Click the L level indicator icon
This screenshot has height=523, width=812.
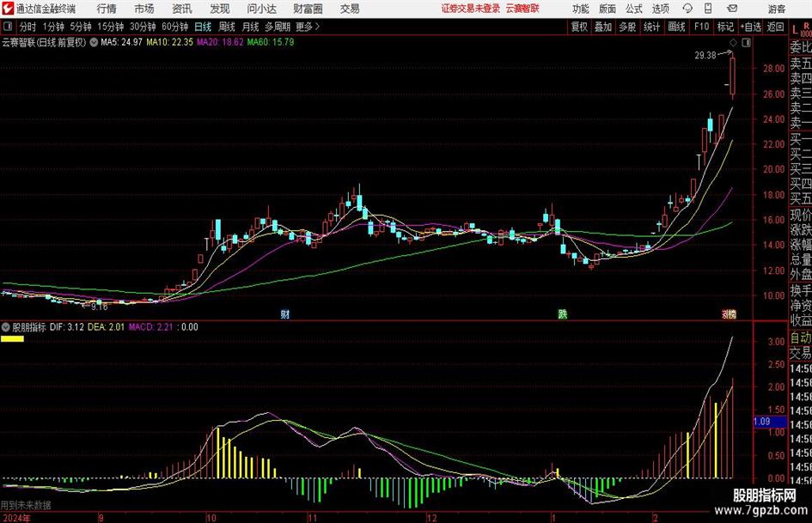point(795,30)
